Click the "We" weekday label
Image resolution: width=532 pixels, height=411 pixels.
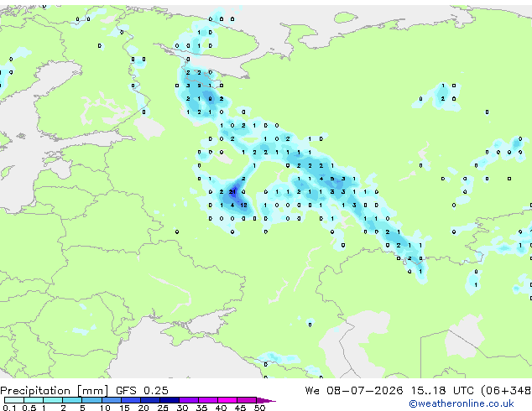coord(312,390)
